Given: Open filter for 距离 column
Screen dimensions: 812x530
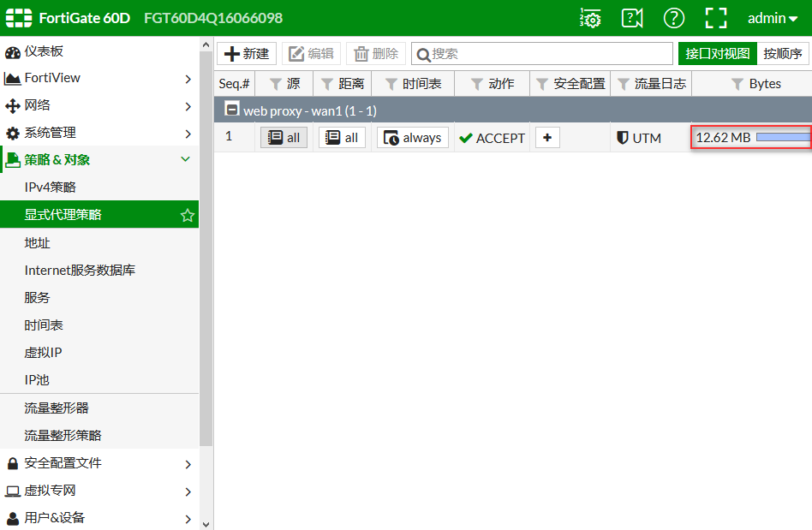Looking at the screenshot, I should point(326,85).
